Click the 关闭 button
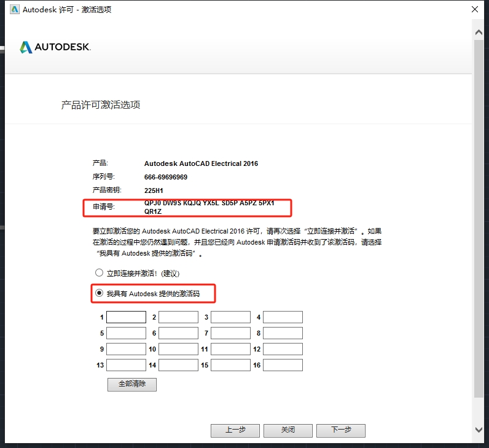This screenshot has height=448, width=489. (x=288, y=431)
